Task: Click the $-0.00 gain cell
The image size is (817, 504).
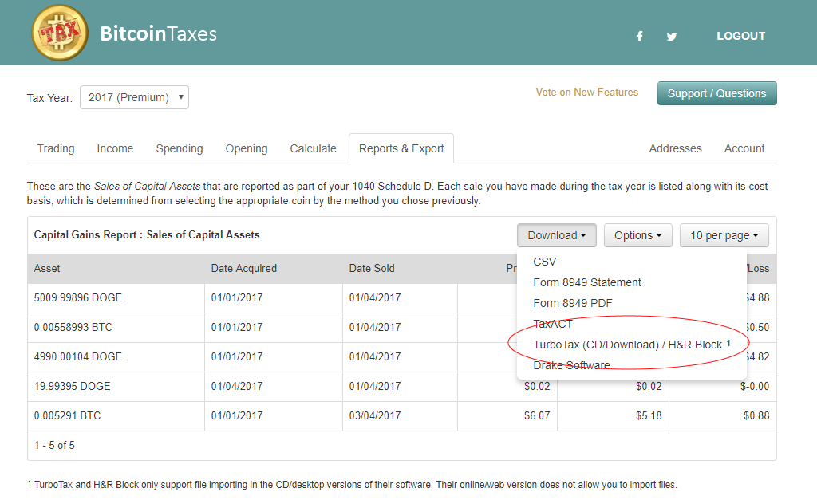Action: [723, 386]
